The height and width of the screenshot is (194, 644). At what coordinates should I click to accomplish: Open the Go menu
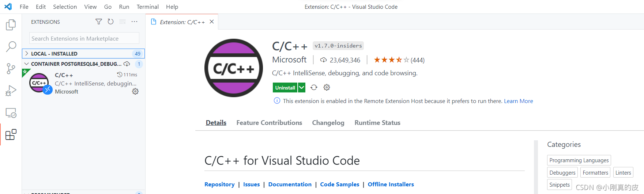tap(108, 7)
